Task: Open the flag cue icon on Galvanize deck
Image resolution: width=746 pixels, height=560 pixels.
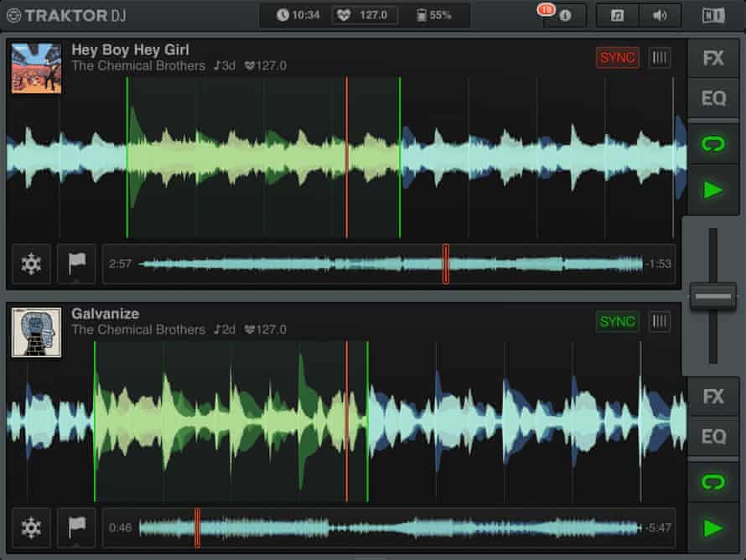Action: (x=76, y=529)
